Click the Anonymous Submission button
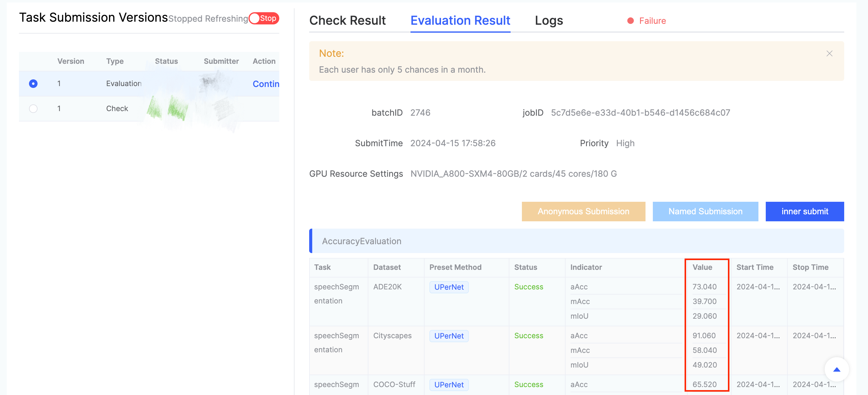Screen dimensions: 868x395 [583, 211]
